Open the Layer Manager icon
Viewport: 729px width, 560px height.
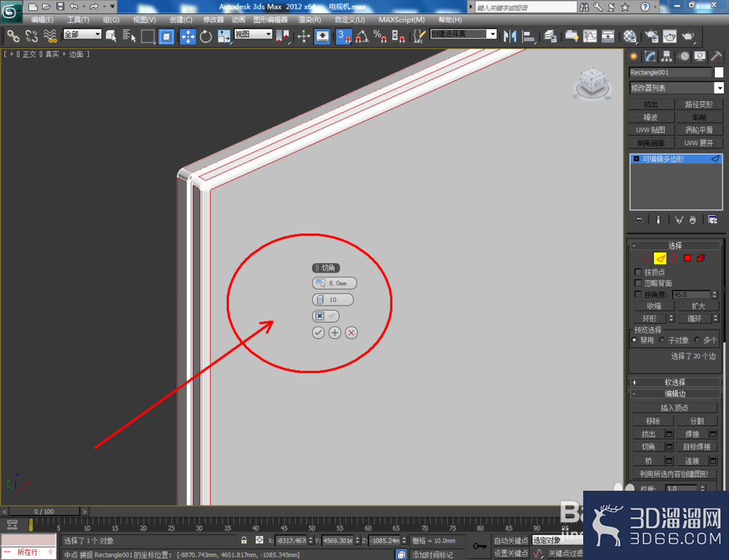[550, 36]
